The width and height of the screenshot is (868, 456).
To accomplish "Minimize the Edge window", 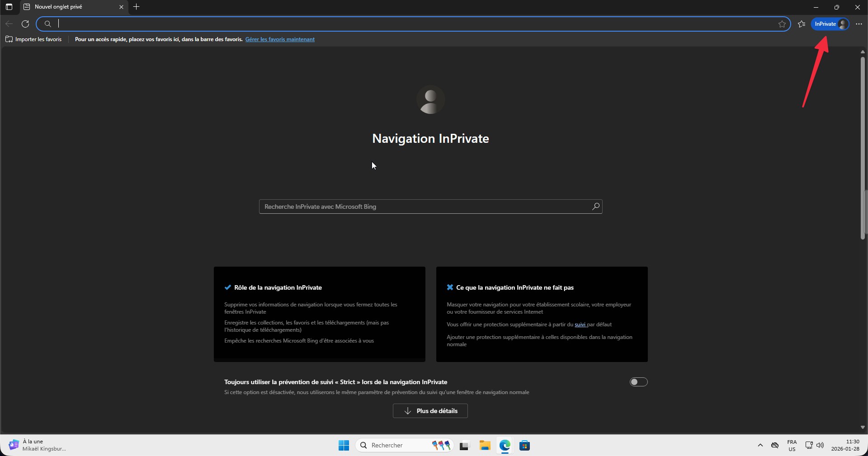I will pos(816,7).
